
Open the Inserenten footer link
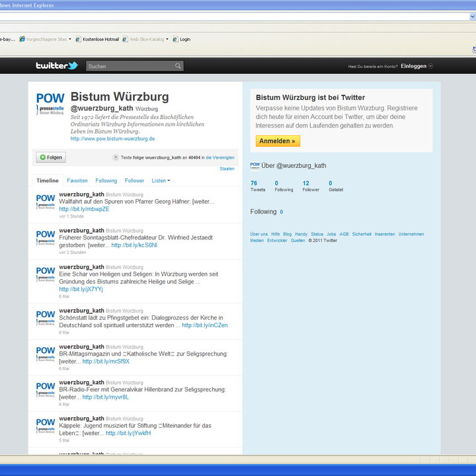(385, 234)
